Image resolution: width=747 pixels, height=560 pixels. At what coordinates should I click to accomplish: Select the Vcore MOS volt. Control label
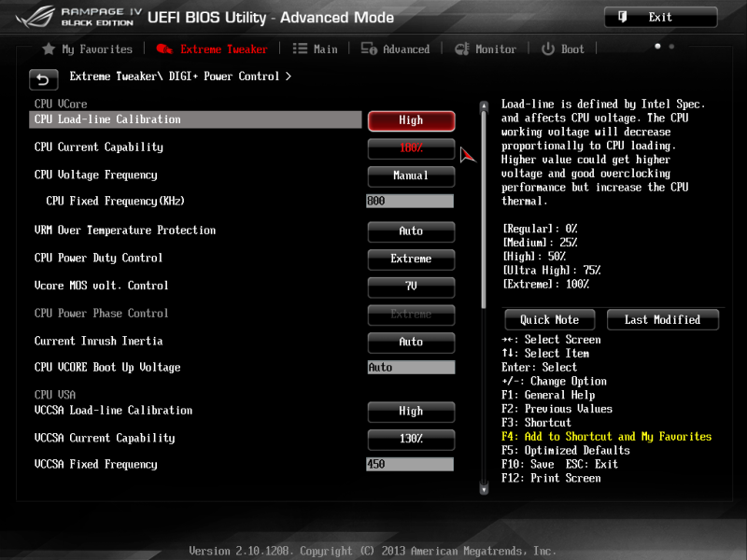(x=102, y=286)
